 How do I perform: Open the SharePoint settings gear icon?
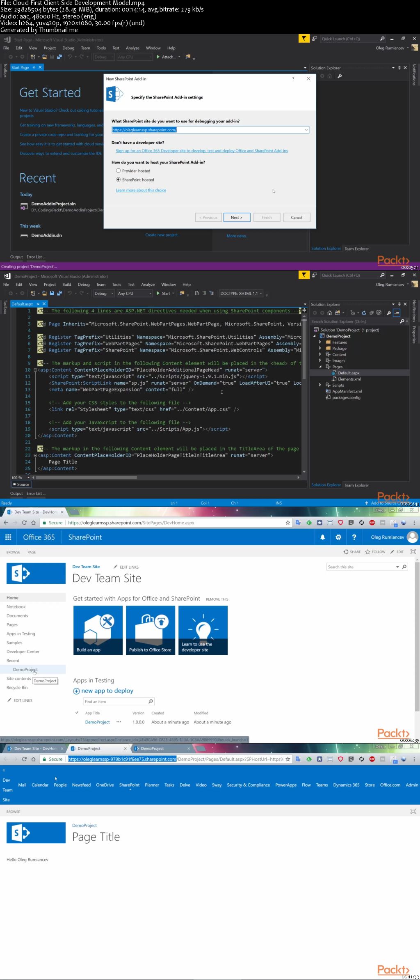[338, 537]
